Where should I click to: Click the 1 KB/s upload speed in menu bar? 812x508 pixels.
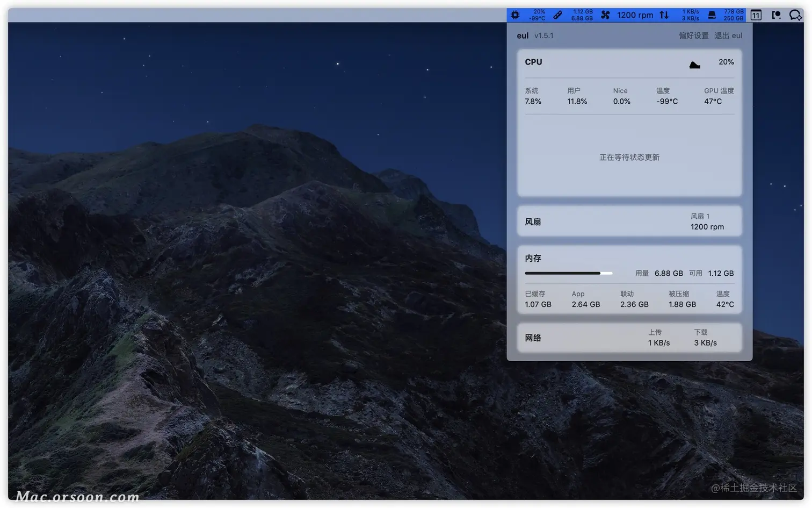pos(691,11)
